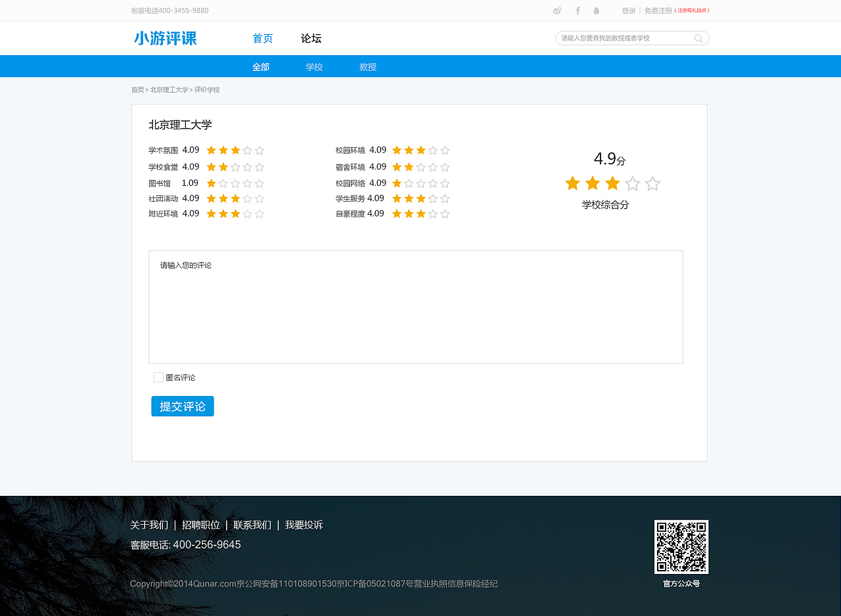Click the search magnifier icon
Image resolution: width=841 pixels, height=616 pixels.
[698, 38]
